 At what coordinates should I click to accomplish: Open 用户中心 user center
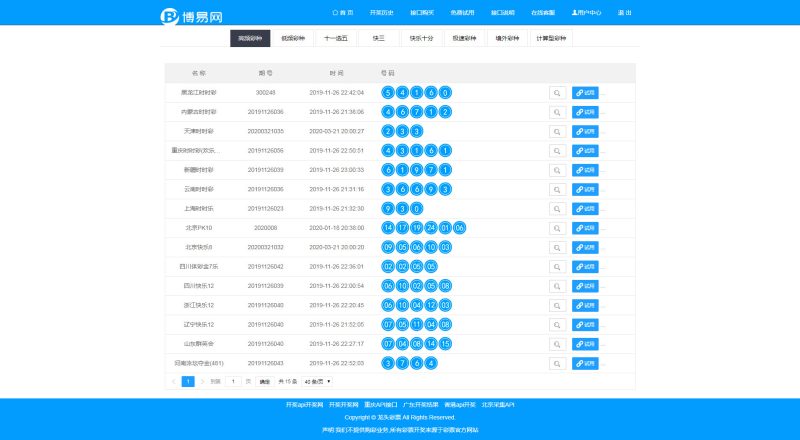(x=586, y=13)
